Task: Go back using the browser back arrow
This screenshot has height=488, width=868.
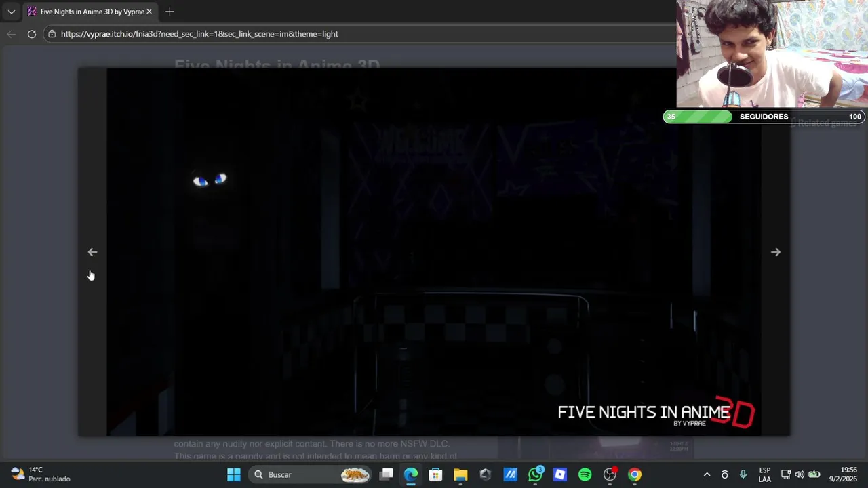Action: (x=11, y=34)
